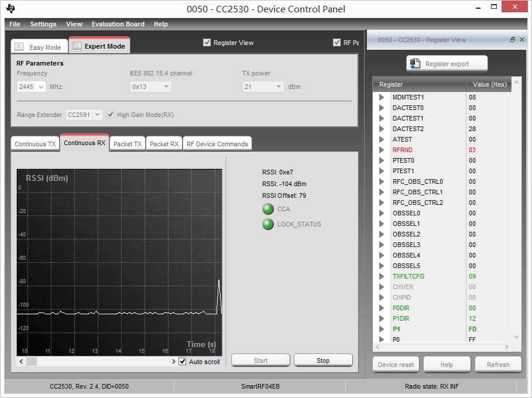Expand the ATEST register row
The width and height of the screenshot is (532, 398).
click(382, 139)
